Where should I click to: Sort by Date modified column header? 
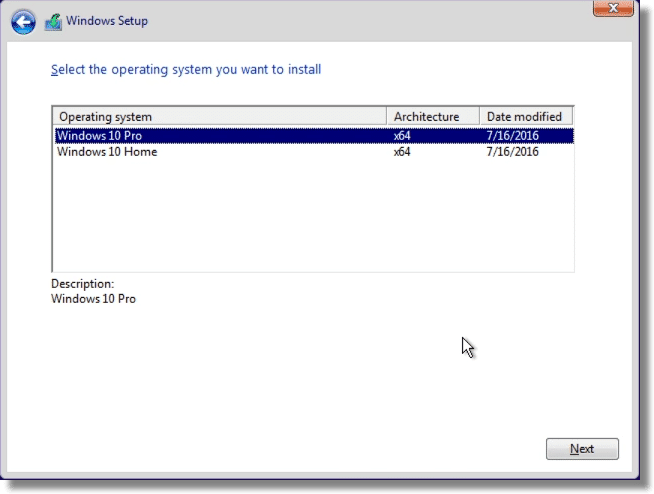[526, 116]
